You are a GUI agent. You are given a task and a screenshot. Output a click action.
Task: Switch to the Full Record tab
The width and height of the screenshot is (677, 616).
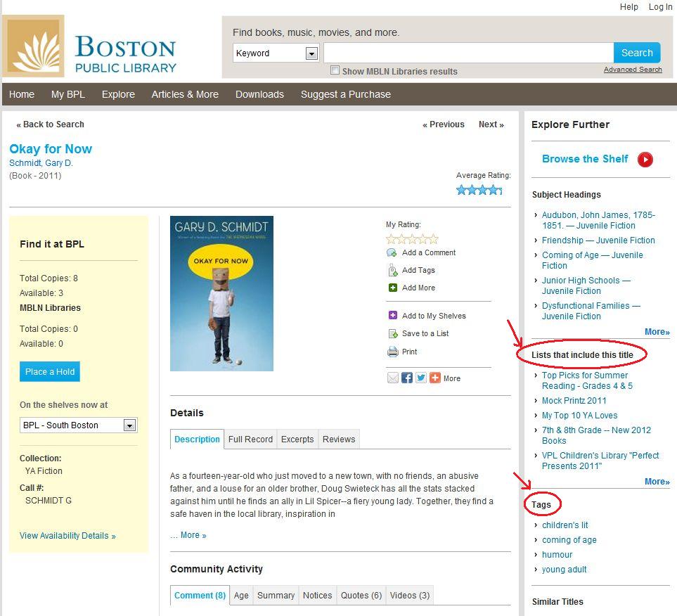pos(250,439)
